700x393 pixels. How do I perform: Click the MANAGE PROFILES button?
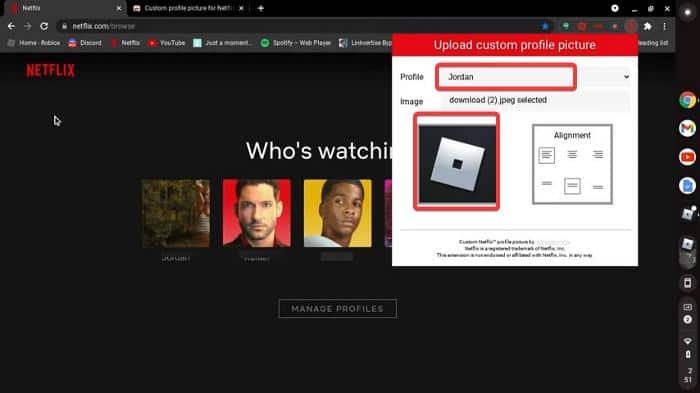click(338, 309)
